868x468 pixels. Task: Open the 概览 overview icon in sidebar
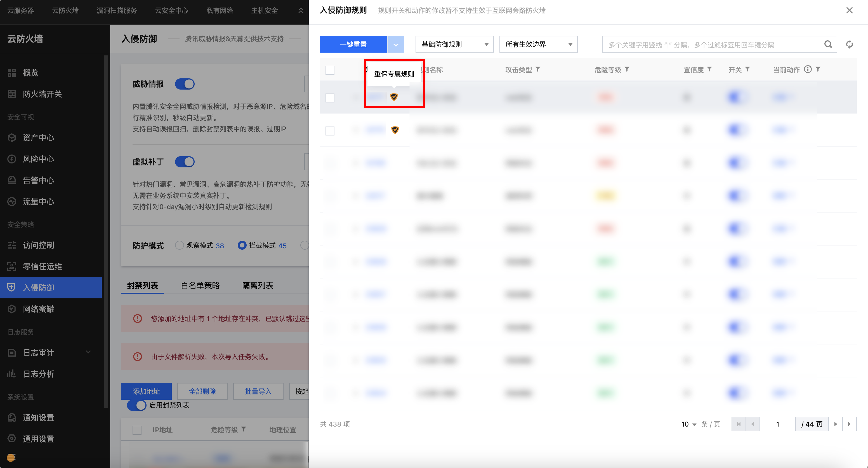click(12, 72)
